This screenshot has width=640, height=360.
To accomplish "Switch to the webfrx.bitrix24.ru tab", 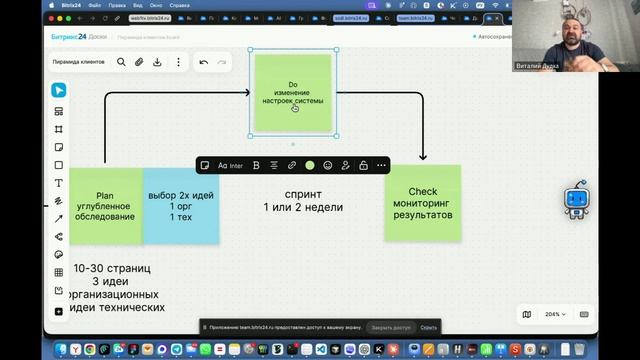I will (x=150, y=18).
